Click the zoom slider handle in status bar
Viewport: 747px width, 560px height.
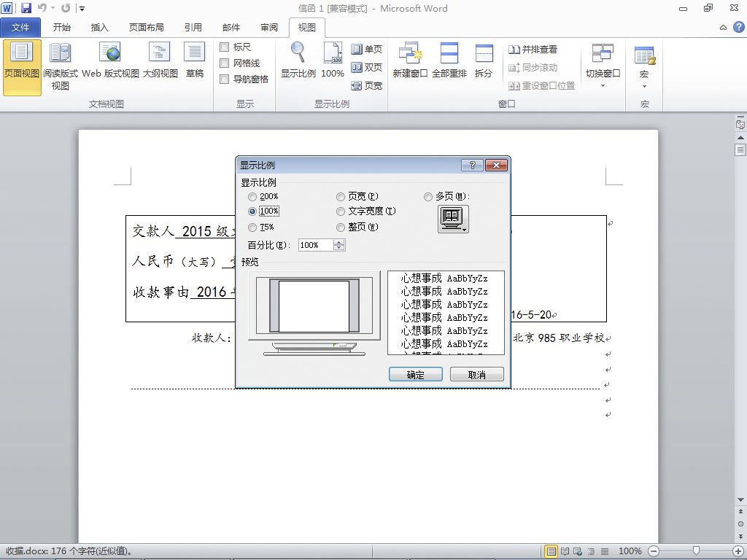tap(696, 551)
